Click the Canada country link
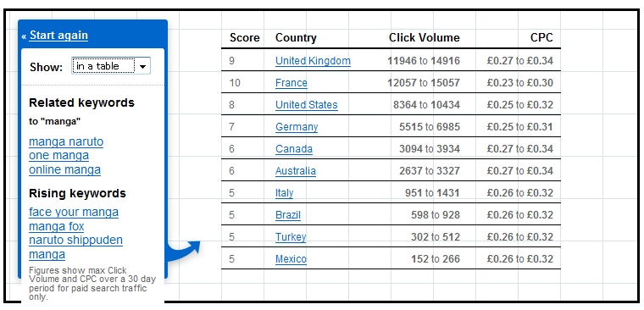The height and width of the screenshot is (310, 644). 294,148
